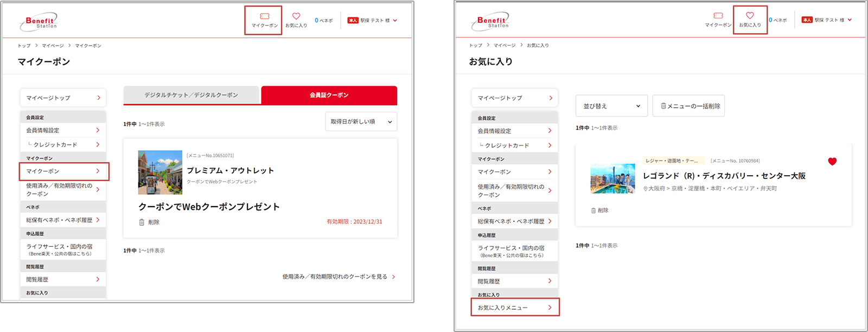Screen dimensions: 868x332
Task: Open 会員情報設定 in right window sidebar
Action: [515, 131]
